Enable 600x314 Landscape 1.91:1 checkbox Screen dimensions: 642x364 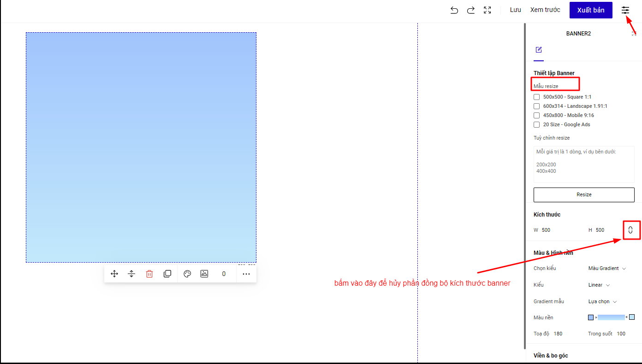[537, 106]
